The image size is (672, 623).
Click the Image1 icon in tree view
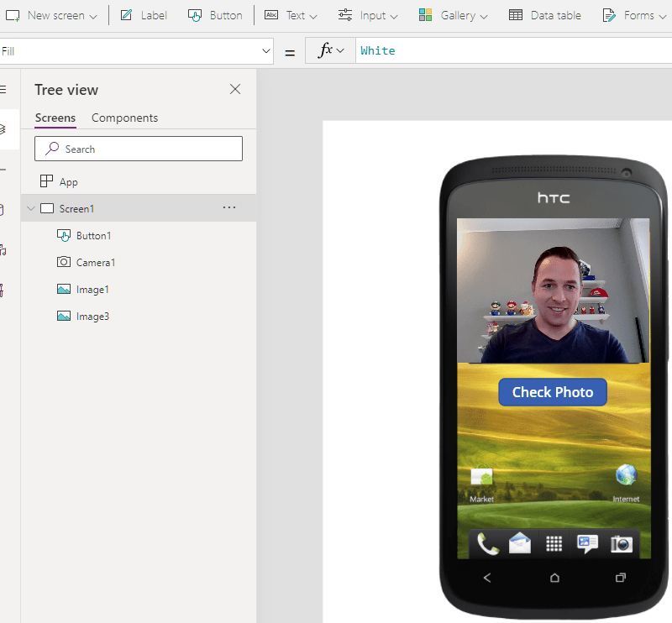[x=64, y=290]
